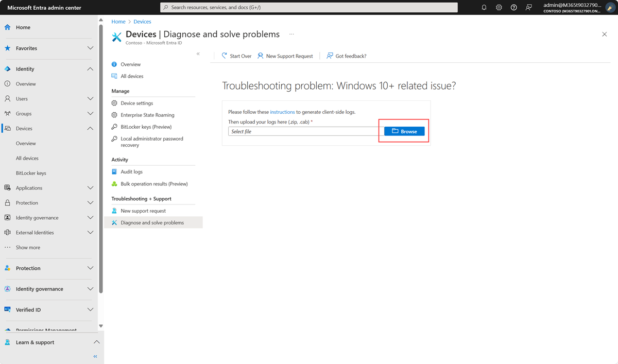
Task: Click the Protection padlock icon under Identity
Action: (7, 203)
